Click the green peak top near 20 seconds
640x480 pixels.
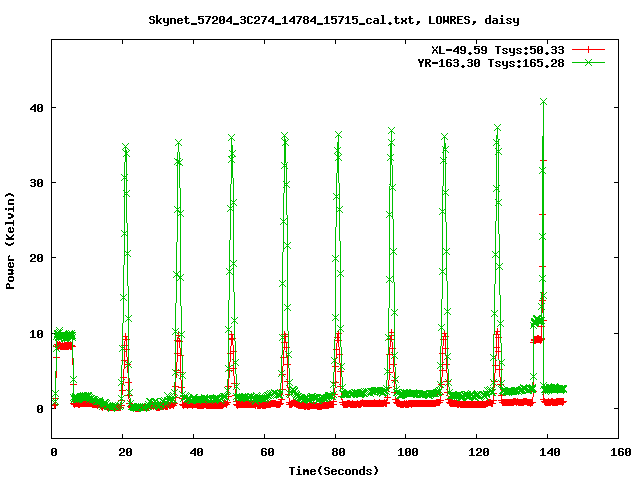point(125,147)
